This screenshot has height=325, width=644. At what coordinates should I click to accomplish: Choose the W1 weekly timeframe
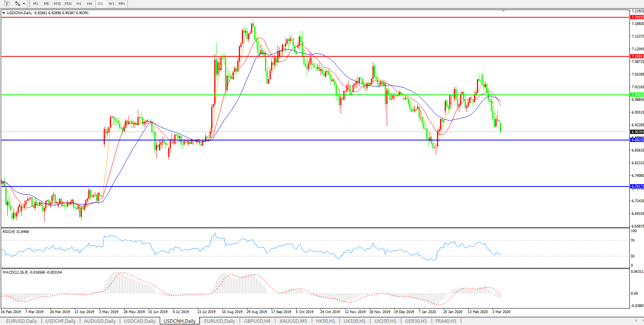[111, 4]
